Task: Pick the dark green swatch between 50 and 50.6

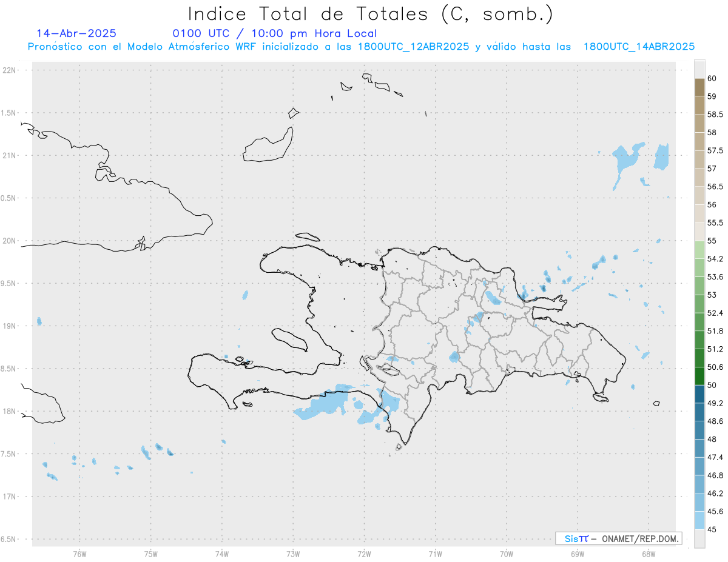Action: 699,376
